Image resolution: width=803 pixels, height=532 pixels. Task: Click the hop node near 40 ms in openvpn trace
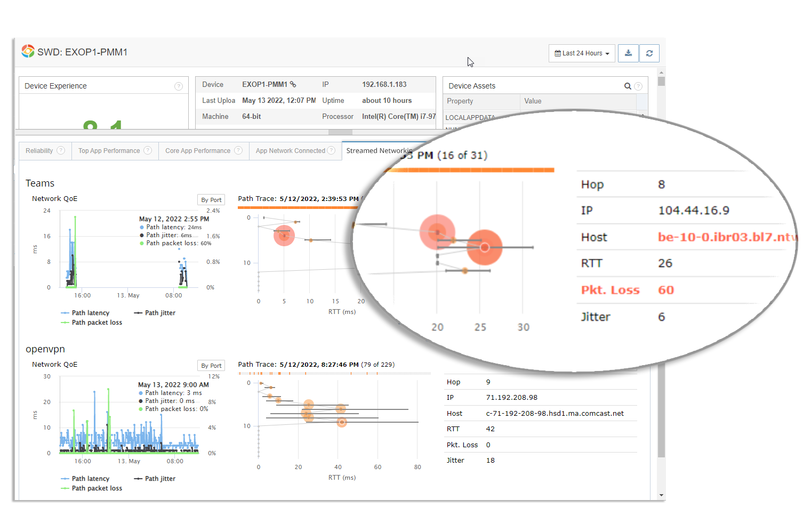click(342, 422)
